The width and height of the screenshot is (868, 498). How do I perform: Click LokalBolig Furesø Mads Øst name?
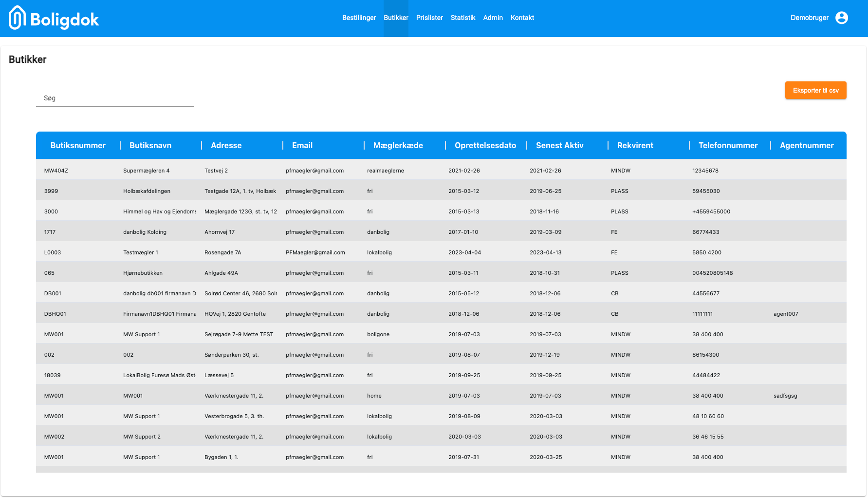[159, 375]
